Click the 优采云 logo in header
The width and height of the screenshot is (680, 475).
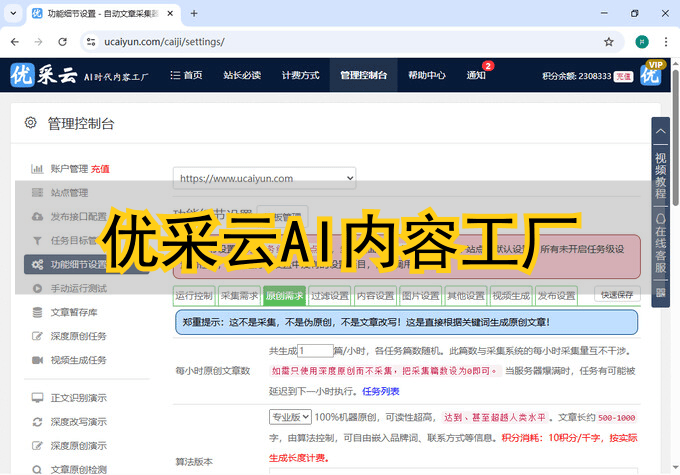click(x=40, y=76)
